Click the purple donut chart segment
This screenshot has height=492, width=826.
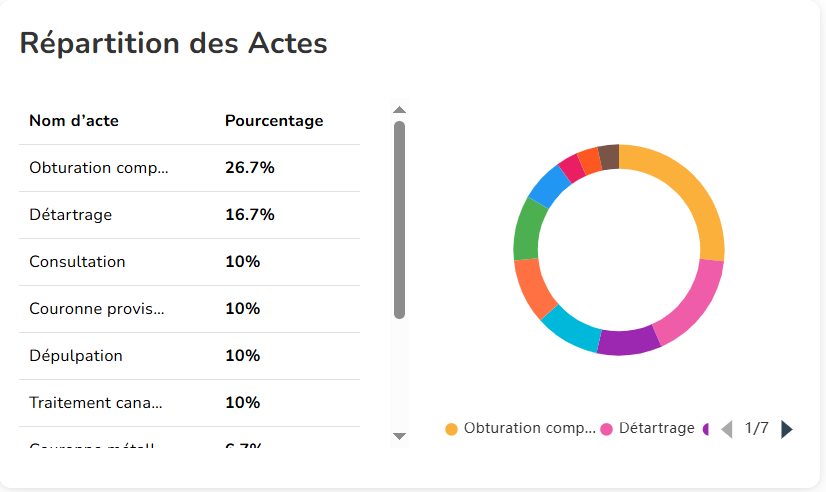point(629,342)
